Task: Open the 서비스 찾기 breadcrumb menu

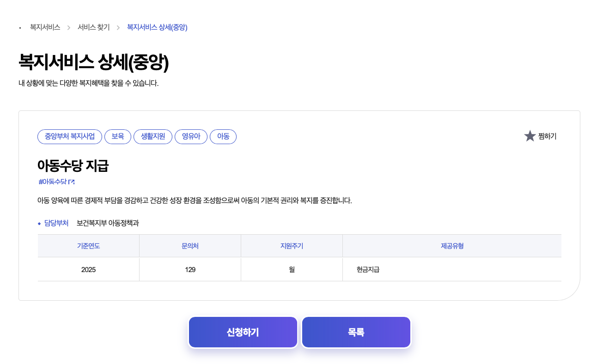Action: (x=93, y=27)
